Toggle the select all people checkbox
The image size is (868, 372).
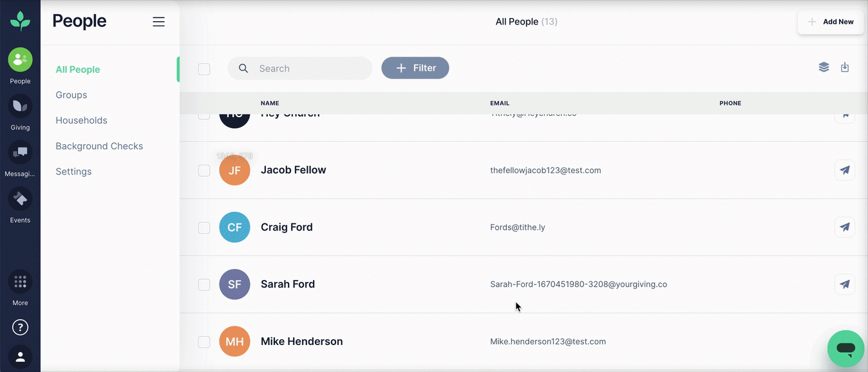coord(204,69)
